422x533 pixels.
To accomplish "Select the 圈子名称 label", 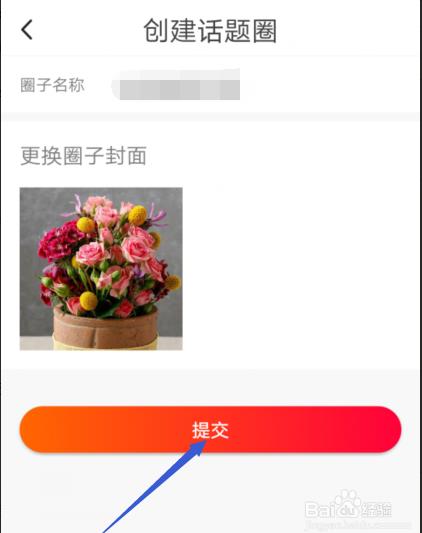I will coord(52,85).
